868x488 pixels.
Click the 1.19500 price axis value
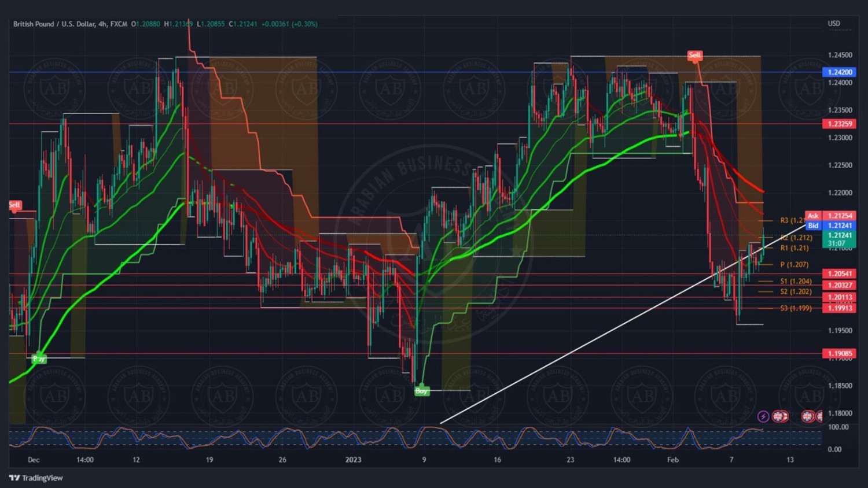pyautogui.click(x=840, y=331)
